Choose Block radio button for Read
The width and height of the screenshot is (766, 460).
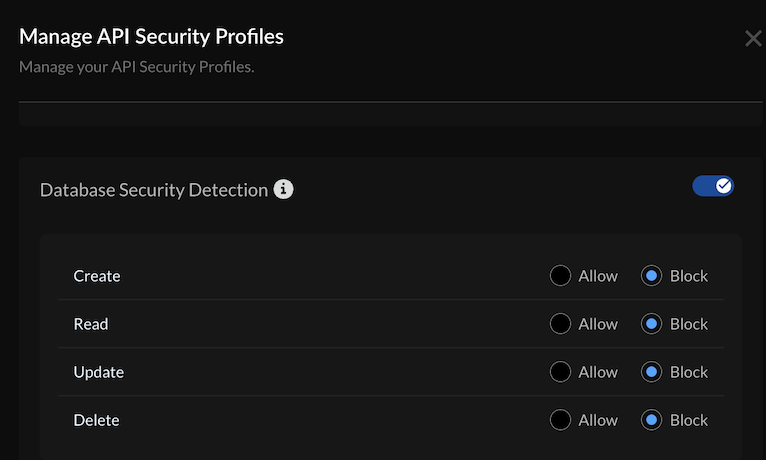(x=652, y=324)
